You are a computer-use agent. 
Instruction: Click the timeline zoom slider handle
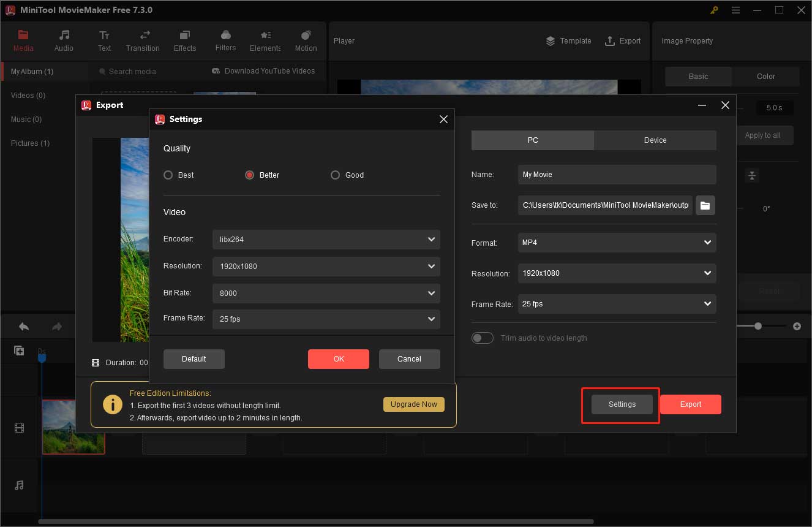pyautogui.click(x=758, y=327)
